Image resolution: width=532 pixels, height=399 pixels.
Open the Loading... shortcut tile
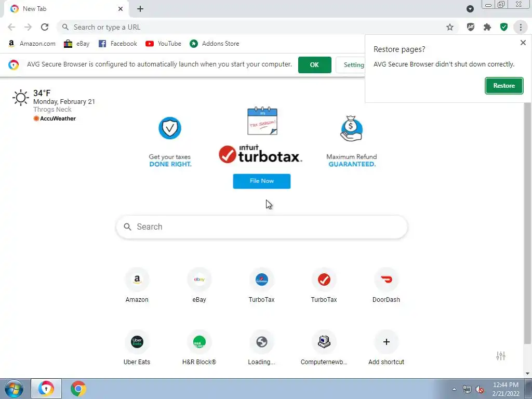262,348
